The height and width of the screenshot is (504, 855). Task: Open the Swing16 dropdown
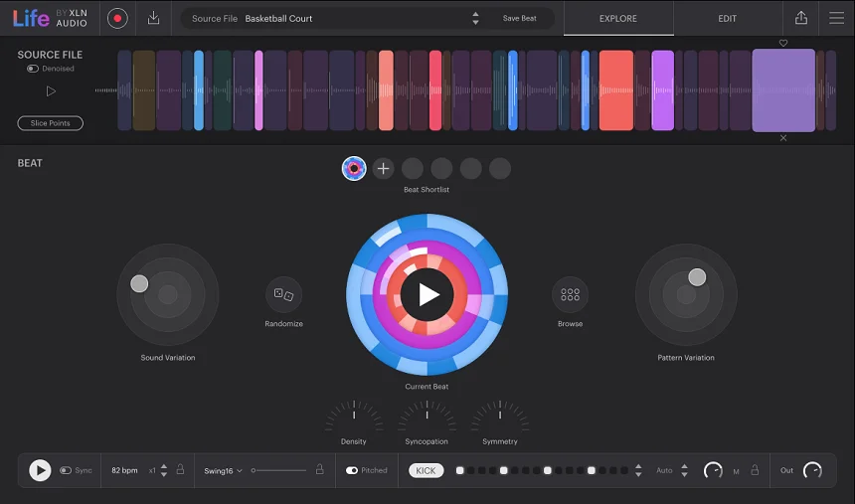tap(223, 471)
